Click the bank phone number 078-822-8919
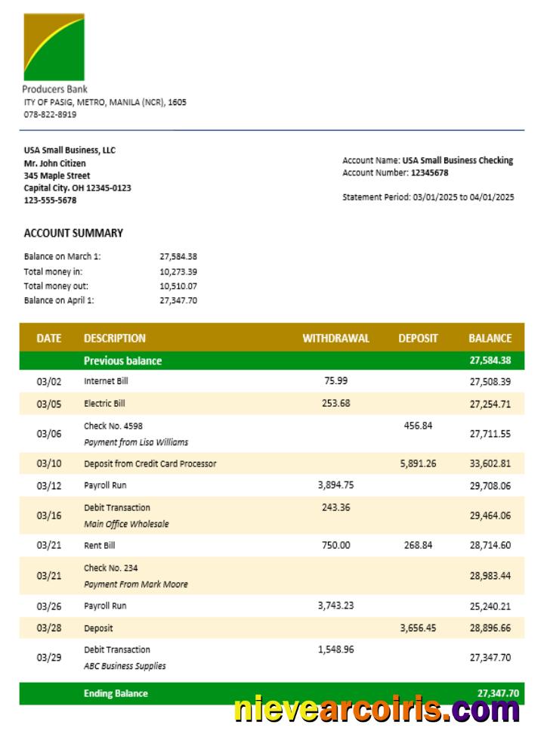 point(50,114)
